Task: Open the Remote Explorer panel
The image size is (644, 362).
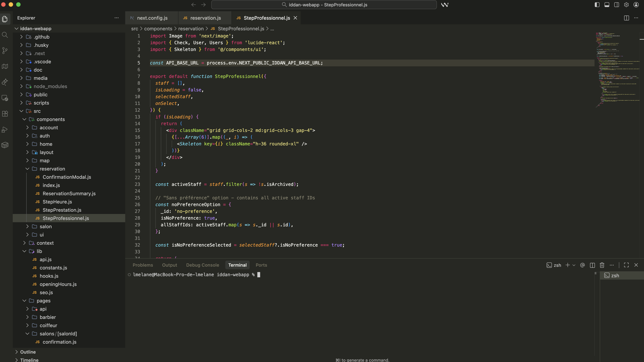Action: 5,98
